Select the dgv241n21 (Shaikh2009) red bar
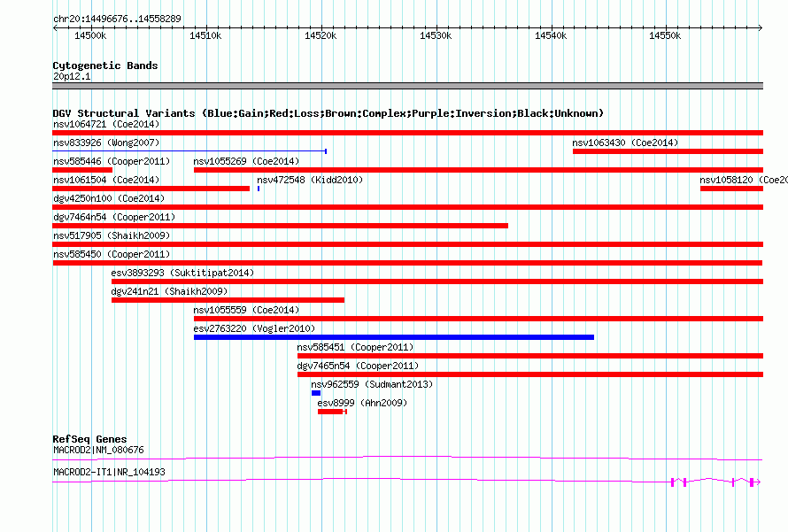The image size is (788, 532). tap(228, 300)
